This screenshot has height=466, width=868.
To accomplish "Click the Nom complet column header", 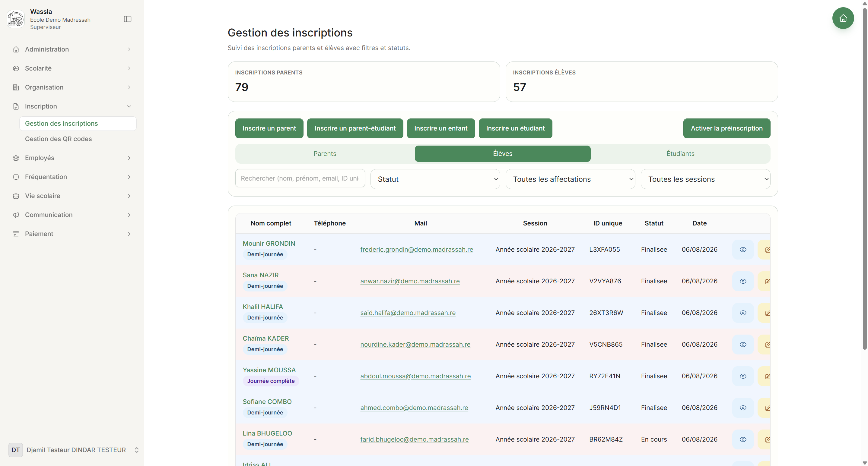I will point(271,223).
